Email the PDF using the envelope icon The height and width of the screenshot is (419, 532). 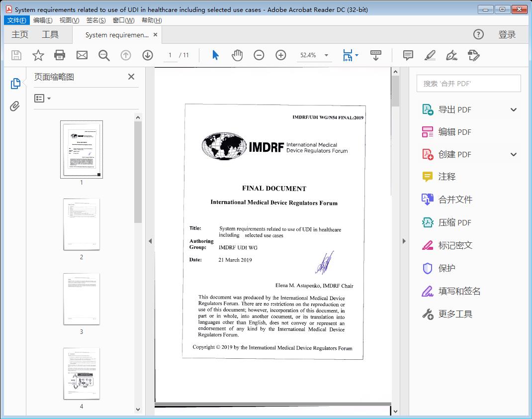click(82, 55)
